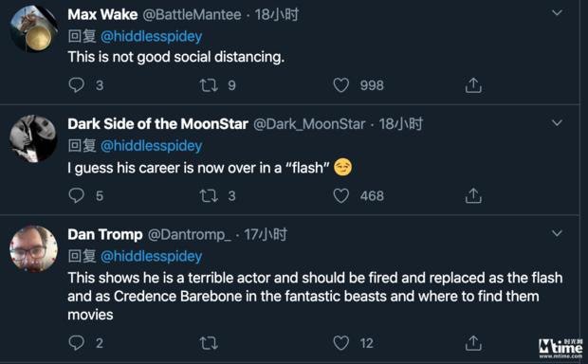Retweet Dan Tromp's tweet
588x364 pixels.
209,343
